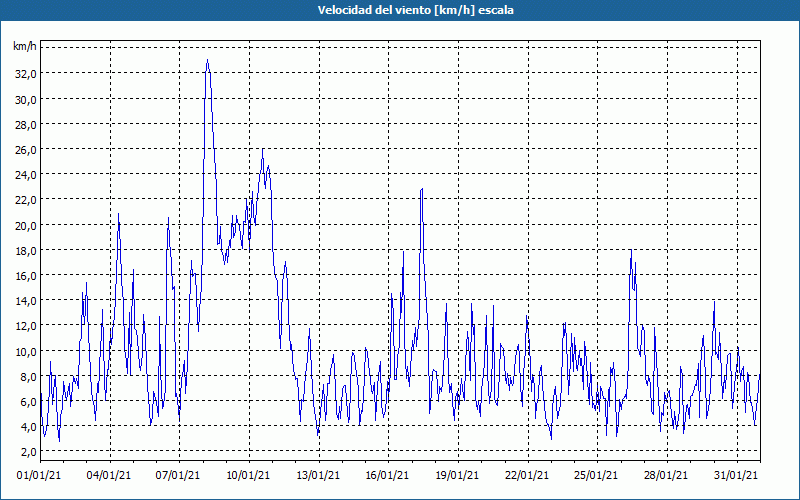This screenshot has width=800, height=500.
Task: Click the '13/01/21' date label
Action: [x=318, y=476]
